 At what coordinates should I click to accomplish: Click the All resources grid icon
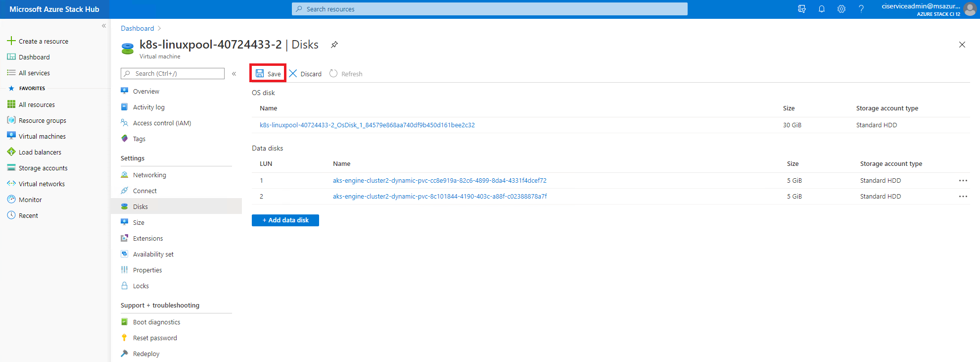coord(11,104)
